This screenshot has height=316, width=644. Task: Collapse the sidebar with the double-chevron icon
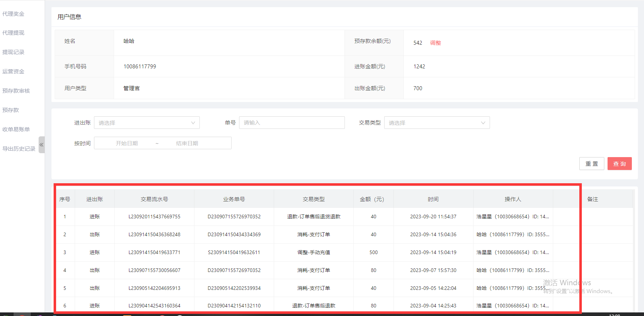click(x=41, y=145)
